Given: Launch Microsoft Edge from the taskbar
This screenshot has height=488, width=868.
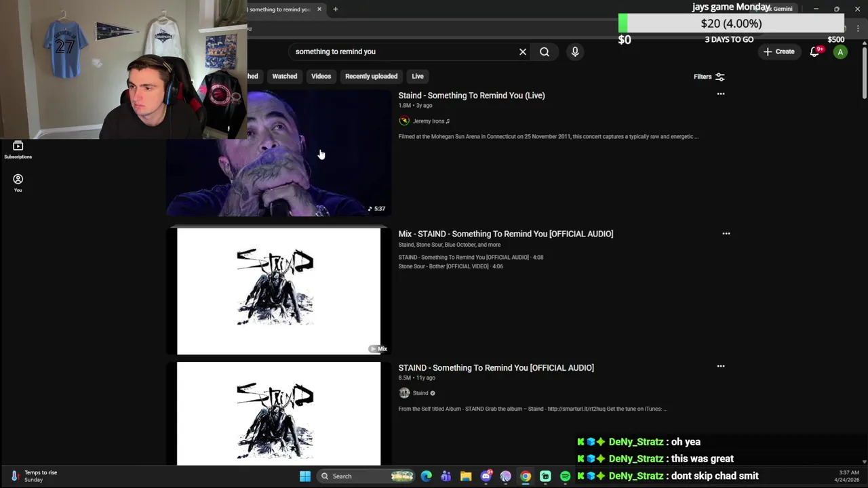Looking at the screenshot, I should click(426, 476).
